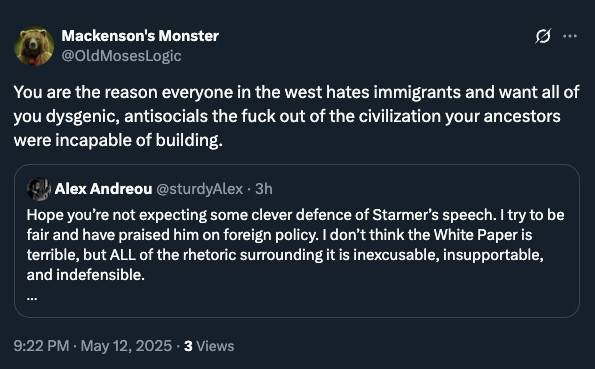Click the Mackenson's Monster display name

click(x=140, y=36)
